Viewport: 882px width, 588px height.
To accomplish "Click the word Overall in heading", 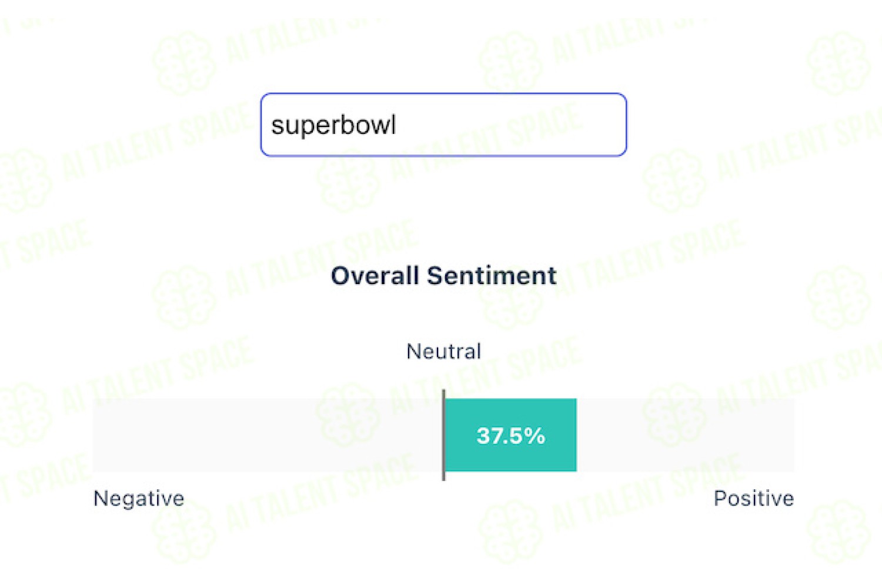I will tap(375, 276).
